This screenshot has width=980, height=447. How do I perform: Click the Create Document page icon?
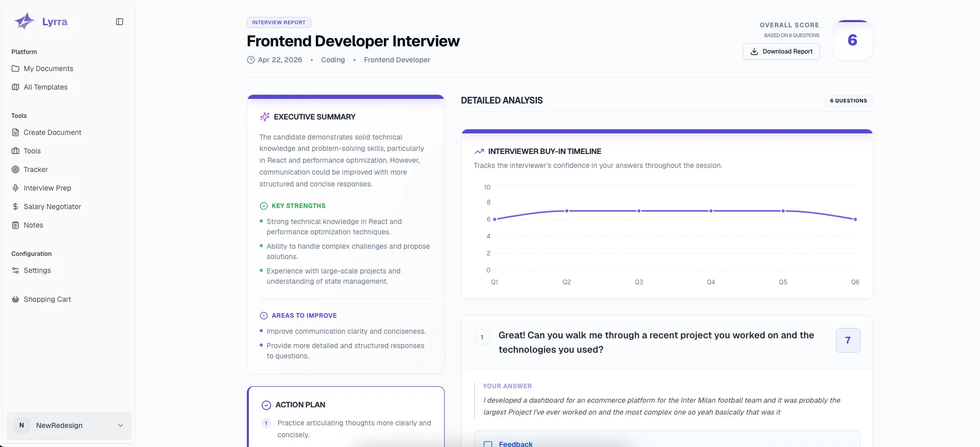[x=15, y=132]
